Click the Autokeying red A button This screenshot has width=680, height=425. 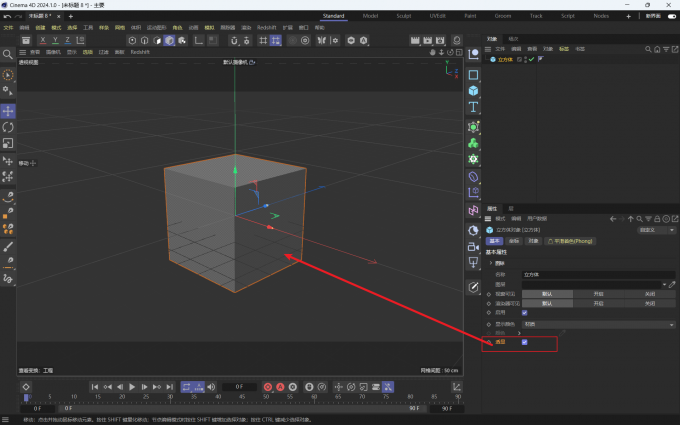281,387
